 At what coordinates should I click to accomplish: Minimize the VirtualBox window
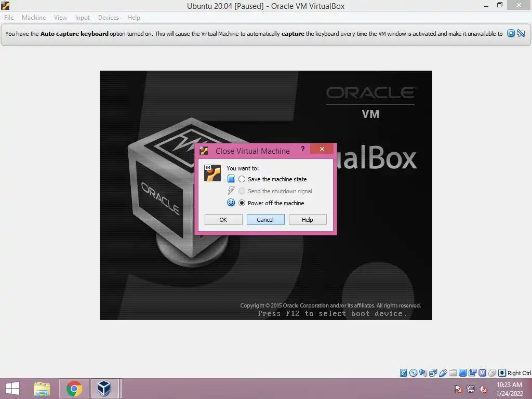(x=486, y=5)
